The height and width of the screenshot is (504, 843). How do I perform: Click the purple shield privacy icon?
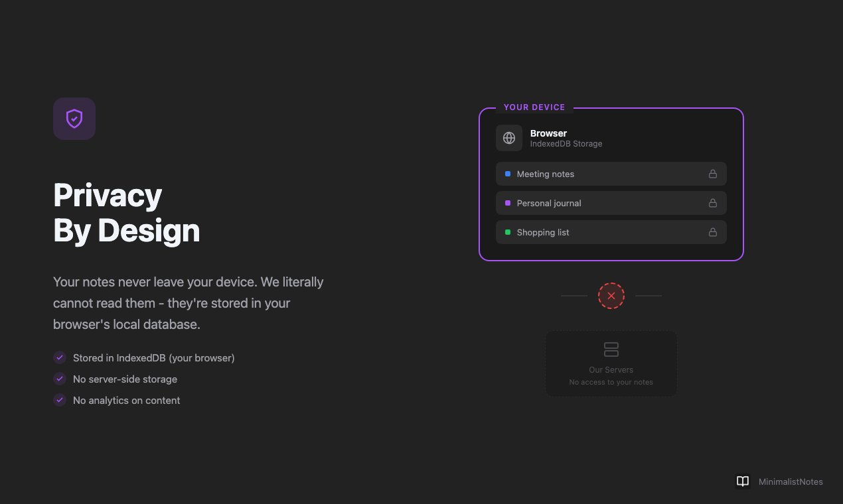(x=74, y=119)
